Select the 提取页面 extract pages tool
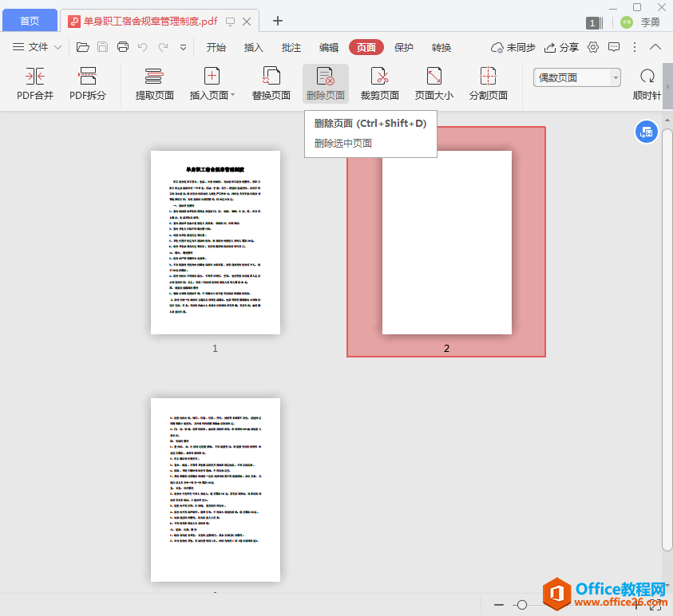 coord(154,84)
